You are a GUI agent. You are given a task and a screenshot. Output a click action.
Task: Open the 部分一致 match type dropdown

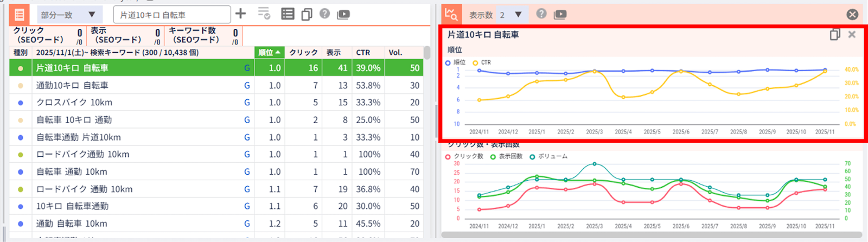(x=69, y=15)
